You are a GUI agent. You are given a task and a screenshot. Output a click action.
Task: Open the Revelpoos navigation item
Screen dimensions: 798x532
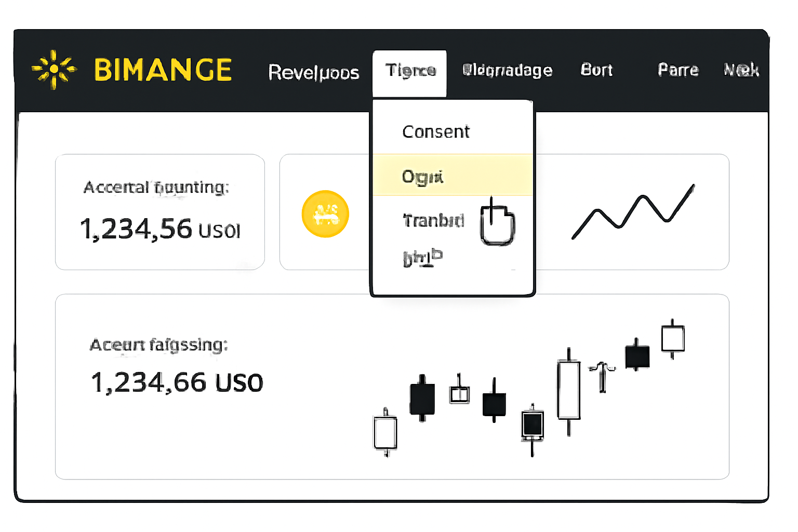click(314, 72)
